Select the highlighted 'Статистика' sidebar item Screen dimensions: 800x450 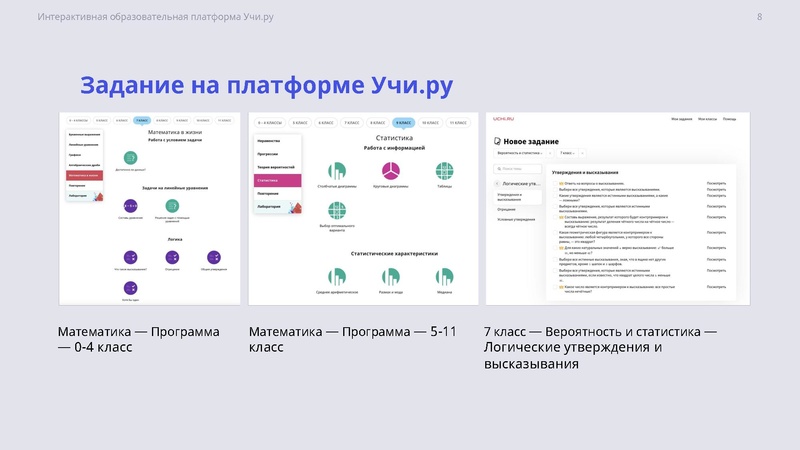pyautogui.click(x=278, y=181)
